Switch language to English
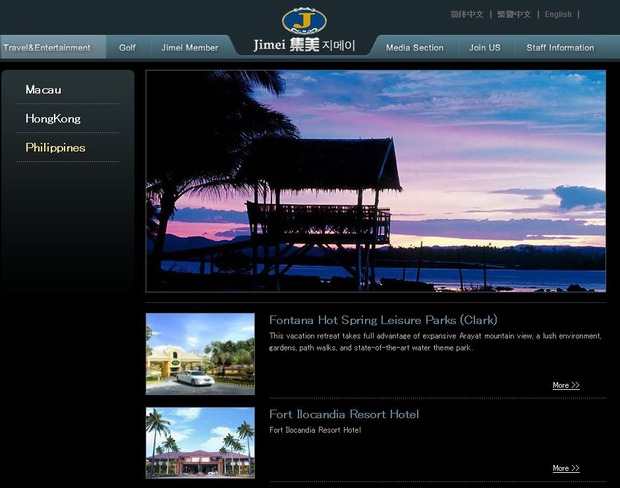The height and width of the screenshot is (488, 620). (558, 14)
